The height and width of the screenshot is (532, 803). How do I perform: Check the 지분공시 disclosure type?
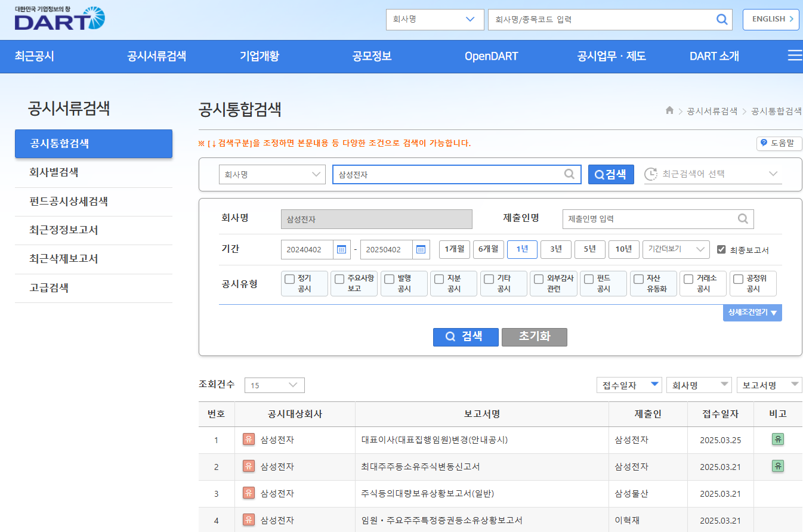click(x=439, y=279)
